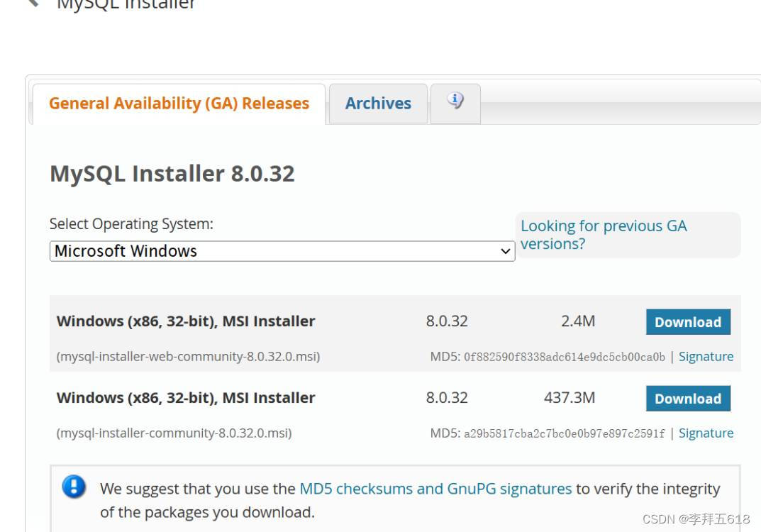
Task: Click the 2.4M file size value
Action: [578, 321]
